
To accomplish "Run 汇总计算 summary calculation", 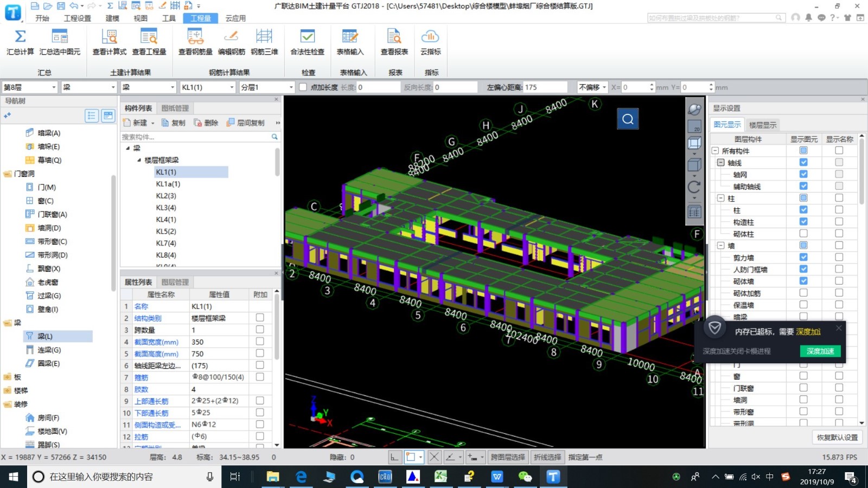I will tap(20, 42).
